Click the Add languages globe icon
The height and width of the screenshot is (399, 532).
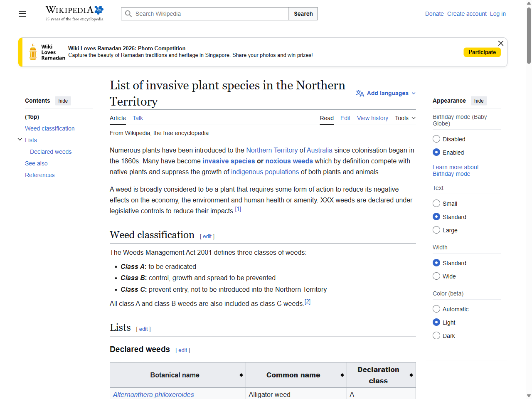coord(360,93)
